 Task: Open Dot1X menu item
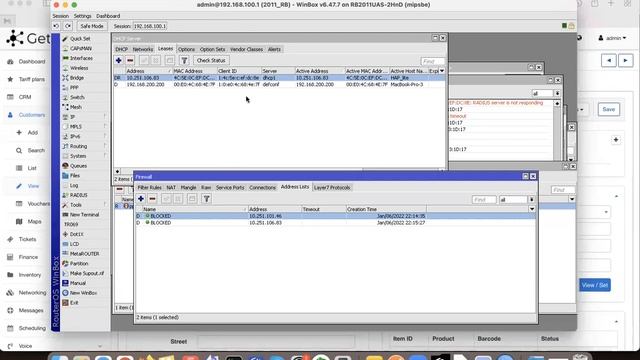[76, 234]
